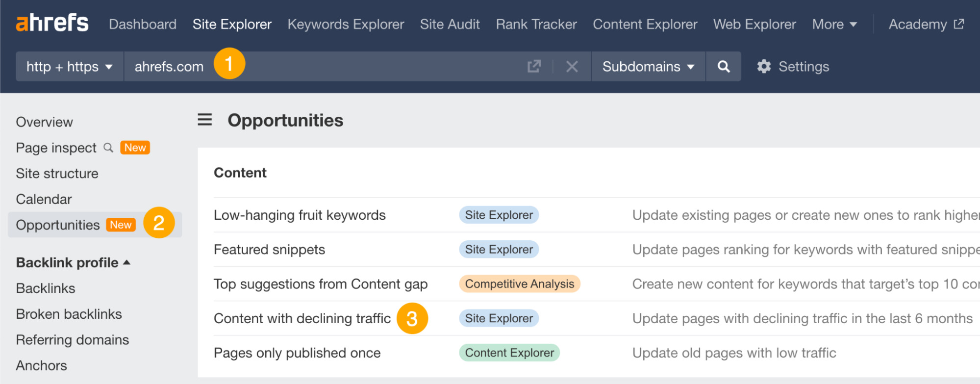980x384 pixels.
Task: Click Site Explorer tag on Low-hanging fruit row
Action: pyautogui.click(x=499, y=215)
